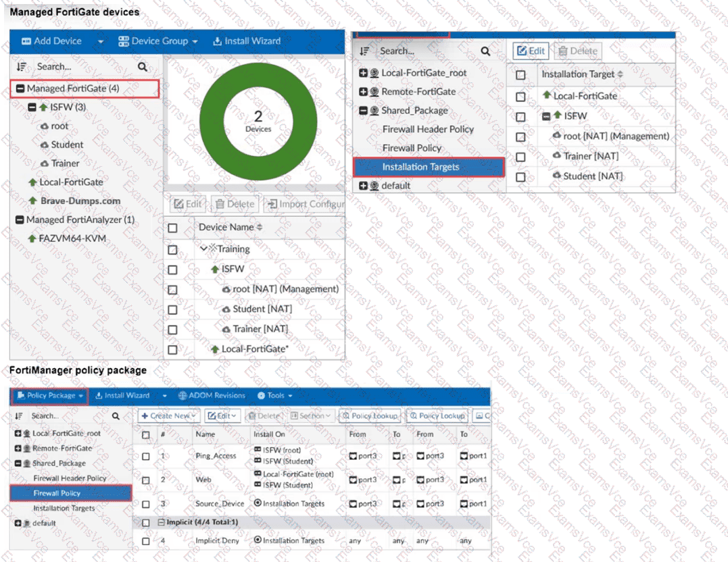Click the Tools icon in policy toolbar
Screen dimensions: 728x562
point(261,396)
